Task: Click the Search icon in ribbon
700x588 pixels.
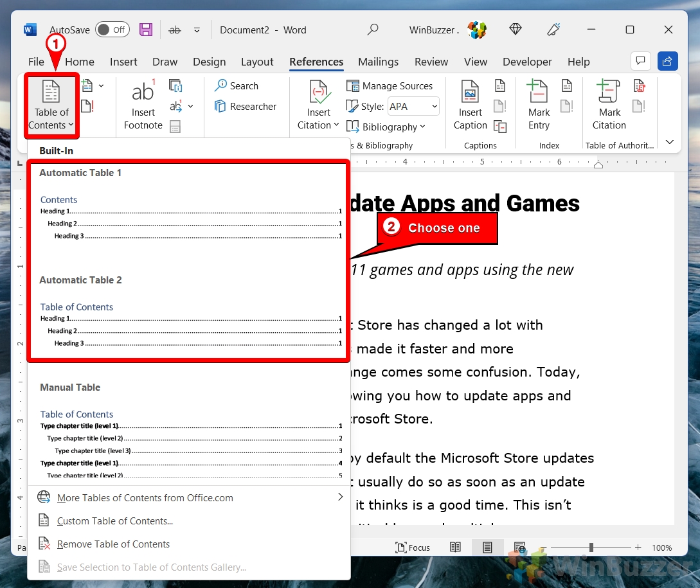Action: [237, 86]
